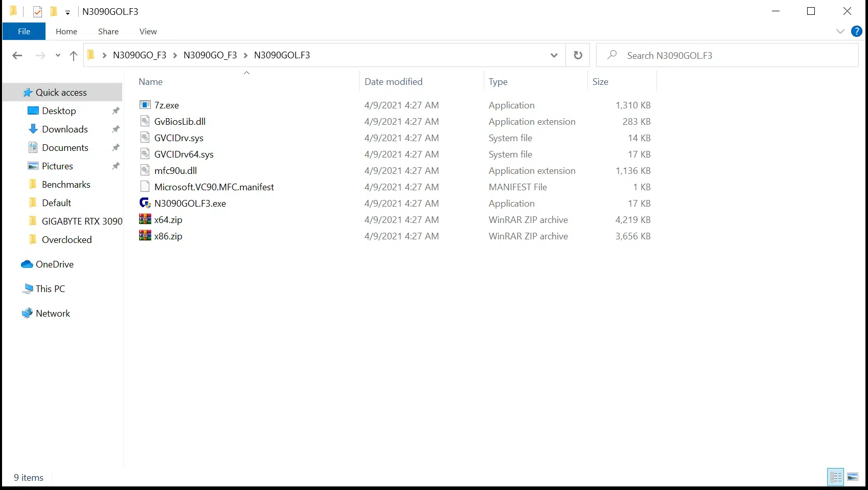Click breadcrumb chevron after second N3090GO_F3
This screenshot has width=868, height=490.
point(245,55)
